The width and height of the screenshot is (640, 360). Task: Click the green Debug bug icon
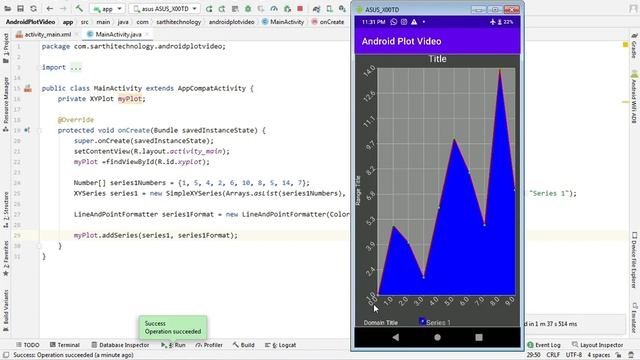[x=248, y=9]
